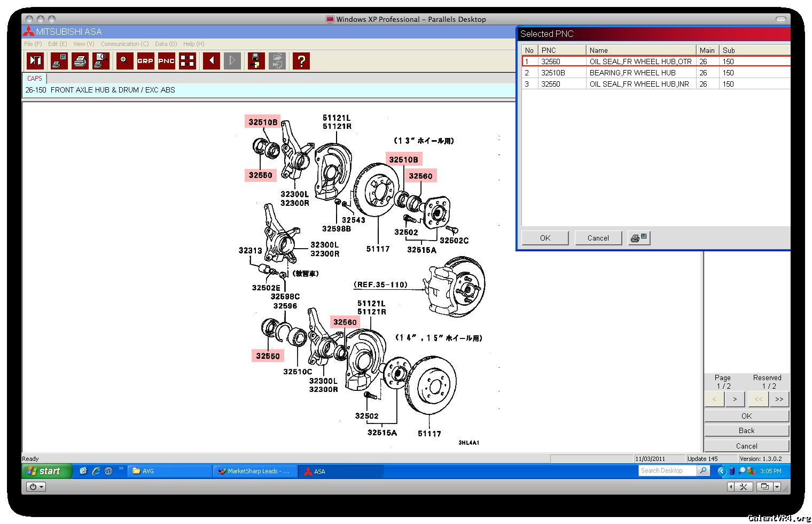Click Cancel button in right side panel
Viewport: 812px width, 524px height.
[x=746, y=445]
